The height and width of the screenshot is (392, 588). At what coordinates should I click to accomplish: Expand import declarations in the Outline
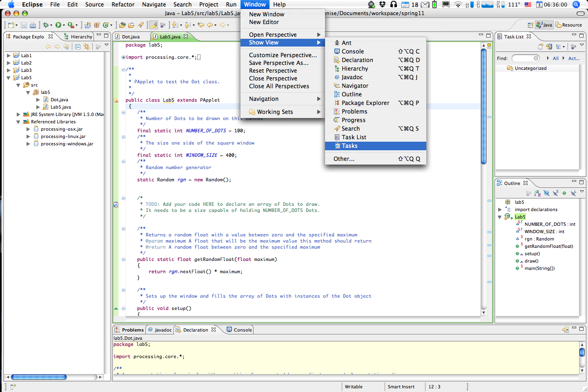tap(500, 209)
